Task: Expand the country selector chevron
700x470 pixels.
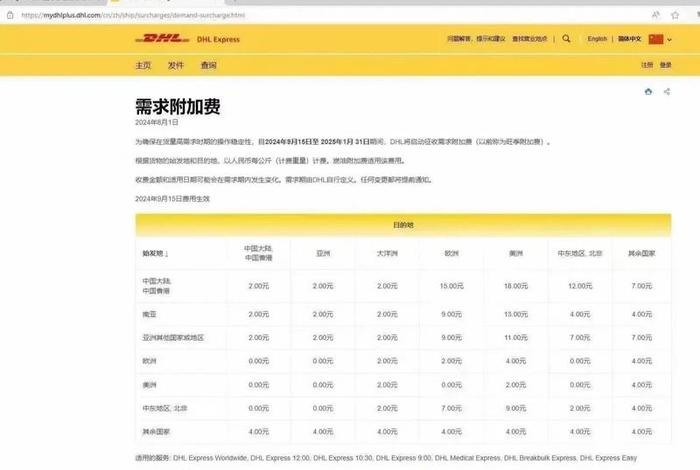Action: click(669, 40)
